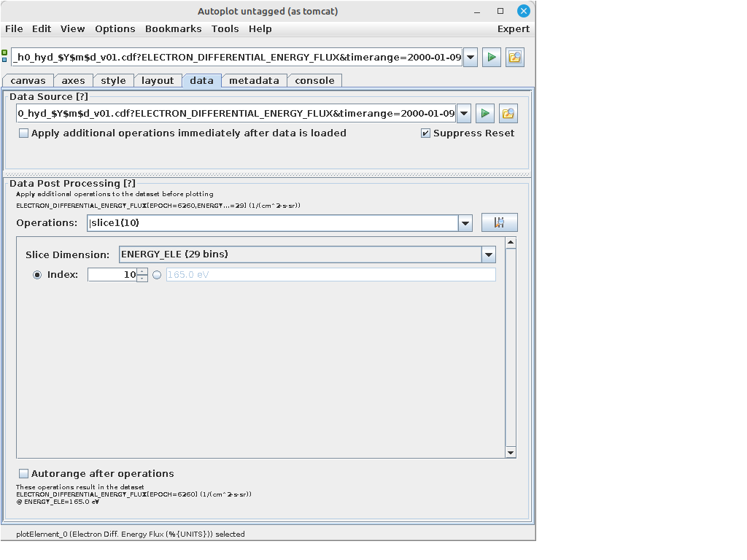The image size is (747, 560).
Task: Switch to the metadata tab
Action: pos(254,81)
